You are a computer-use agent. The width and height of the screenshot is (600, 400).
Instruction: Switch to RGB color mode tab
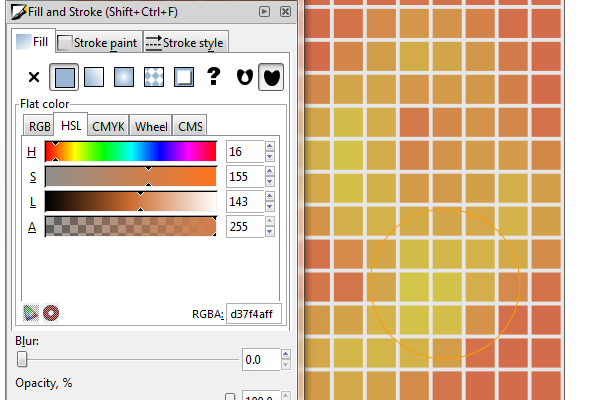(x=39, y=126)
